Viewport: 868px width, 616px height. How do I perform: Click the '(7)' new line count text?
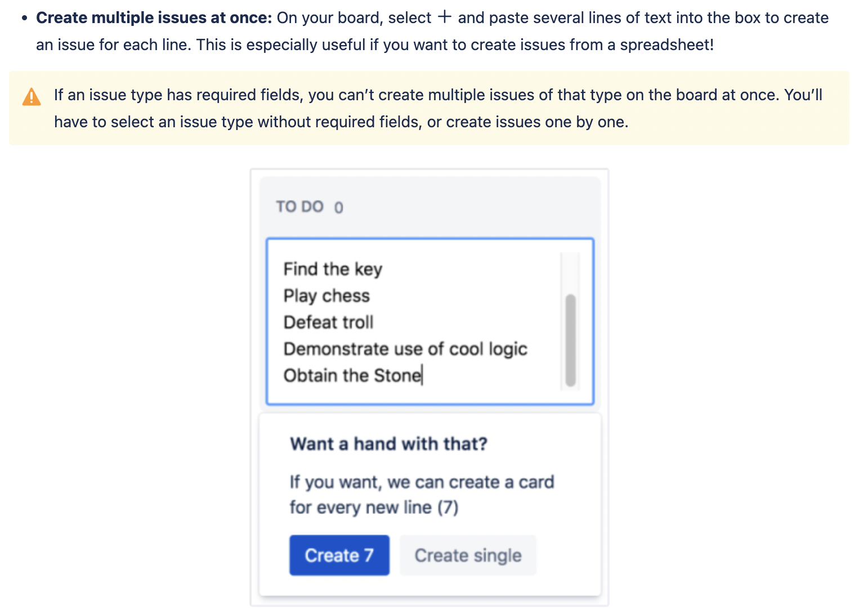448,507
